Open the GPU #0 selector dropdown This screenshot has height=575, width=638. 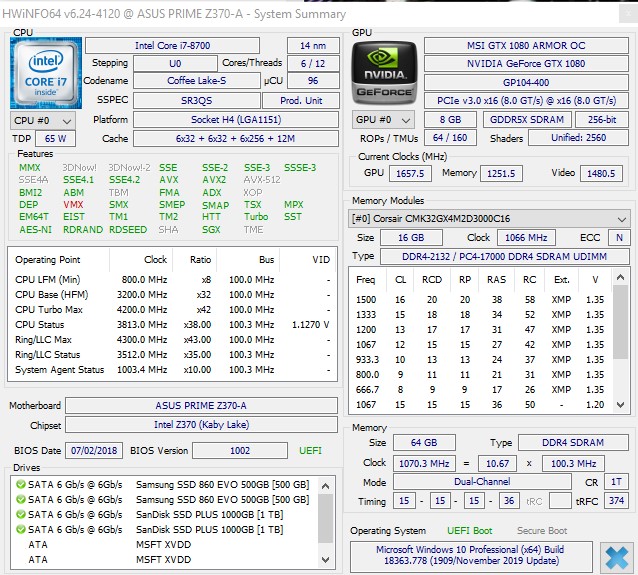pyautogui.click(x=383, y=120)
